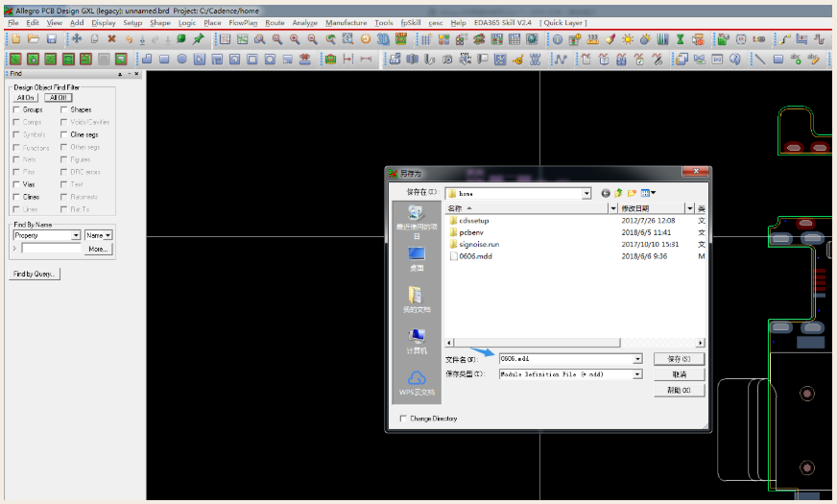This screenshot has width=837, height=504.
Task: Click the file list horizontal scrollbar
Action: tap(574, 343)
